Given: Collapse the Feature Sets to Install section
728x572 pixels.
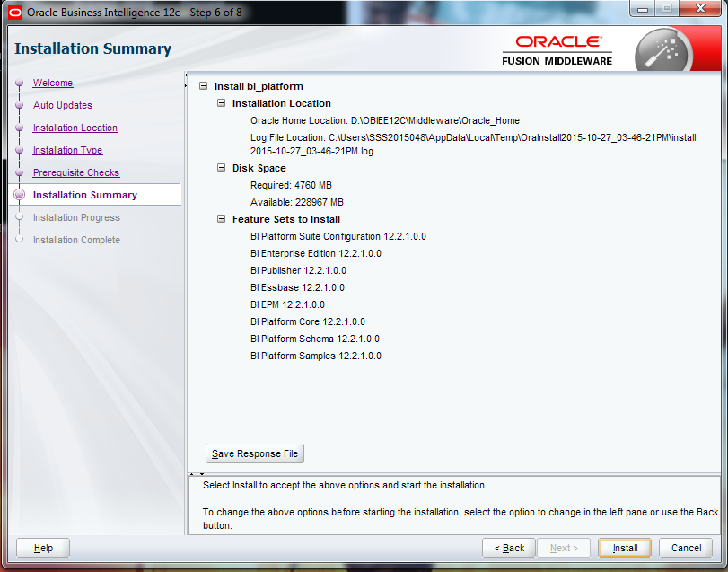Looking at the screenshot, I should tap(222, 219).
